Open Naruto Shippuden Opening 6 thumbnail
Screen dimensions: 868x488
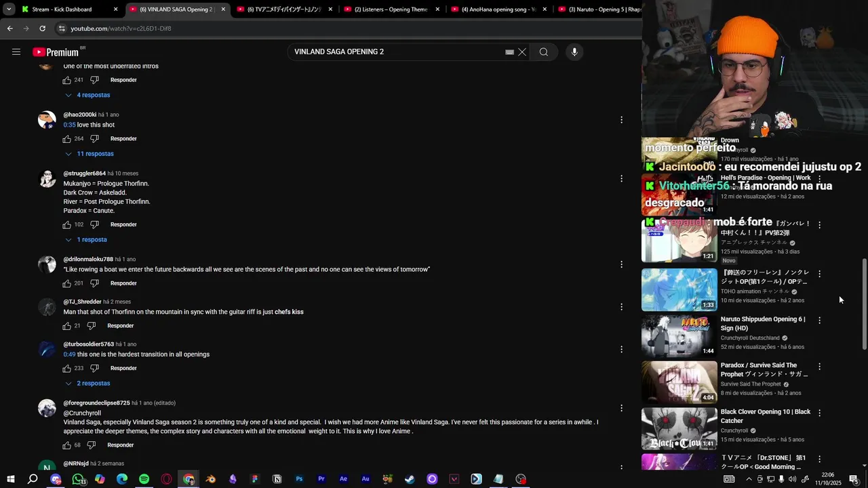pyautogui.click(x=679, y=335)
